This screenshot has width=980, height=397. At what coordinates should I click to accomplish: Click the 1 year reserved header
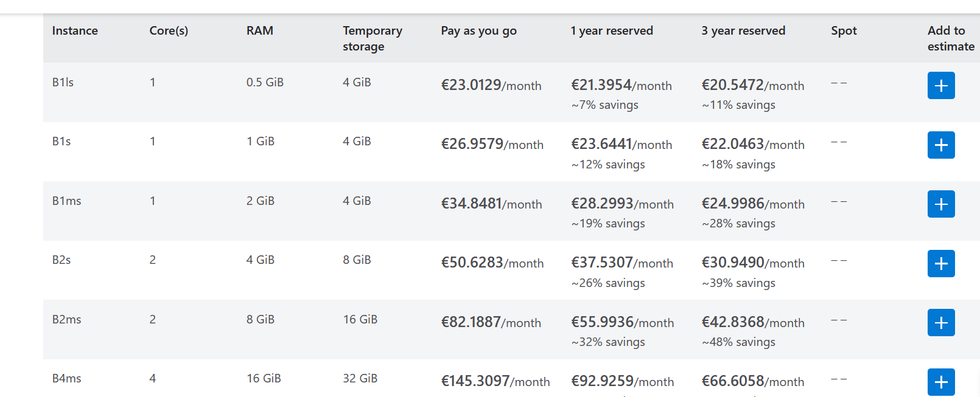point(611,31)
